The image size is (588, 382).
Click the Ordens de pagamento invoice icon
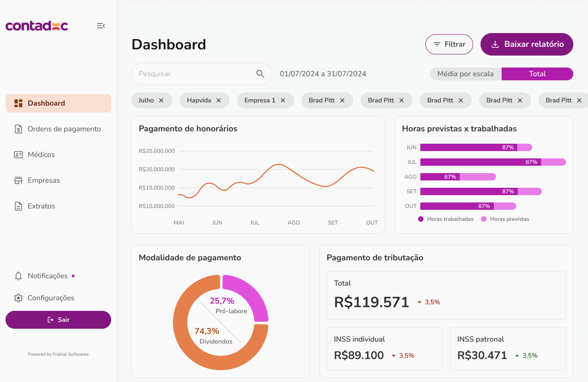click(x=18, y=129)
